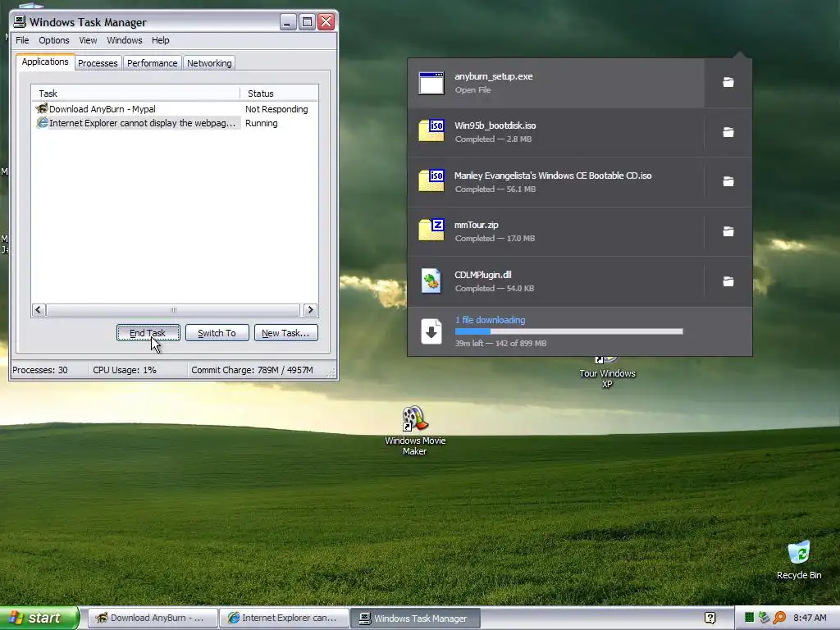Click the 8:47 AM clock
The width and height of the screenshot is (840, 630).
pos(810,619)
